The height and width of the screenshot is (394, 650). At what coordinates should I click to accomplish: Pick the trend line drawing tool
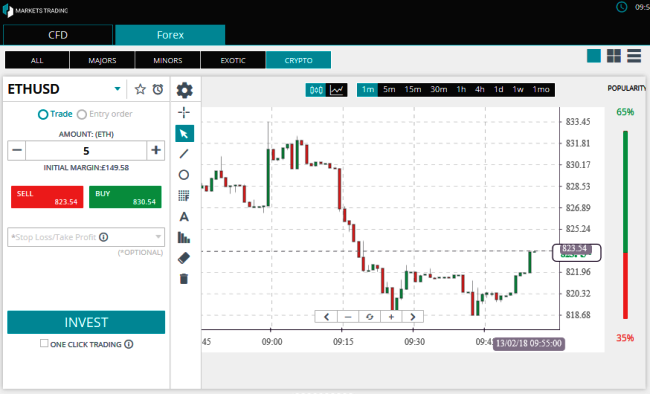tap(184, 154)
